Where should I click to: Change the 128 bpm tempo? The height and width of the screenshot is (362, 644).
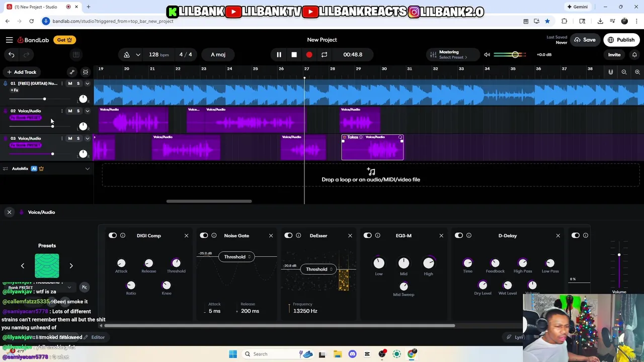tap(158, 54)
